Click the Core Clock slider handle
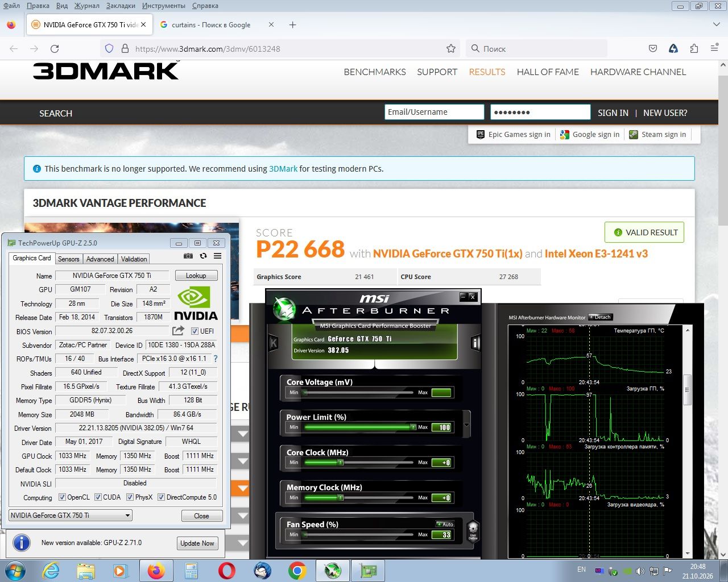This screenshot has width=728, height=582. click(x=340, y=462)
